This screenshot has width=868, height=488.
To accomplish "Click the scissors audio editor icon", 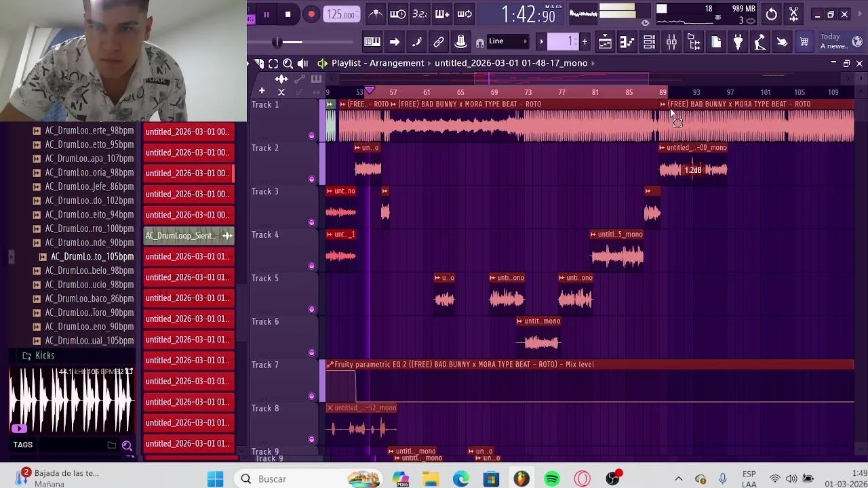I will coord(793,14).
